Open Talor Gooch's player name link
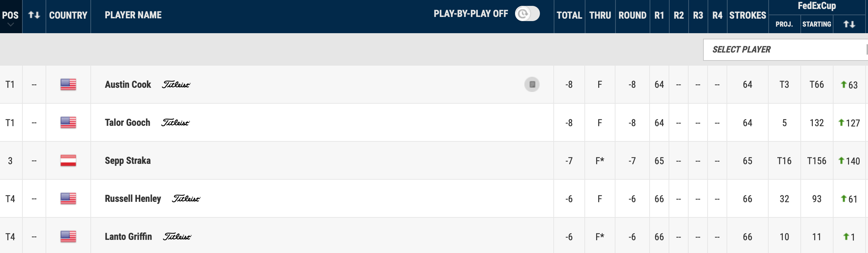Viewport: 868px width, 253px height. pyautogui.click(x=127, y=123)
